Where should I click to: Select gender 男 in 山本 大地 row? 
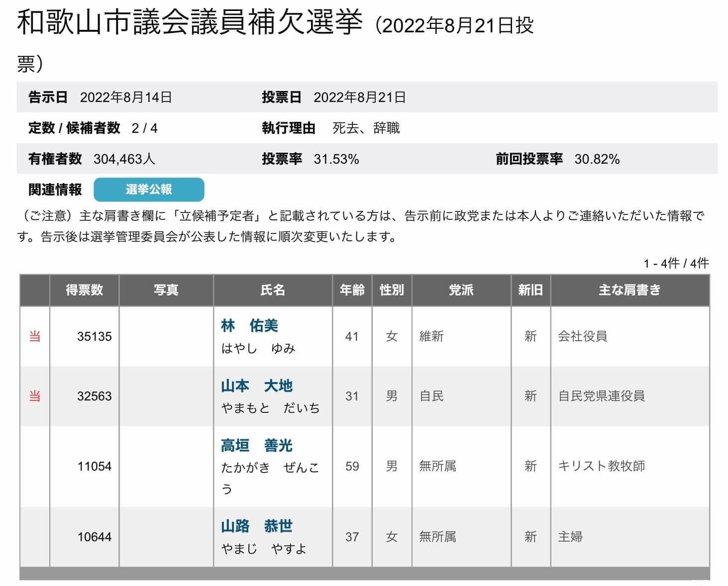[392, 396]
